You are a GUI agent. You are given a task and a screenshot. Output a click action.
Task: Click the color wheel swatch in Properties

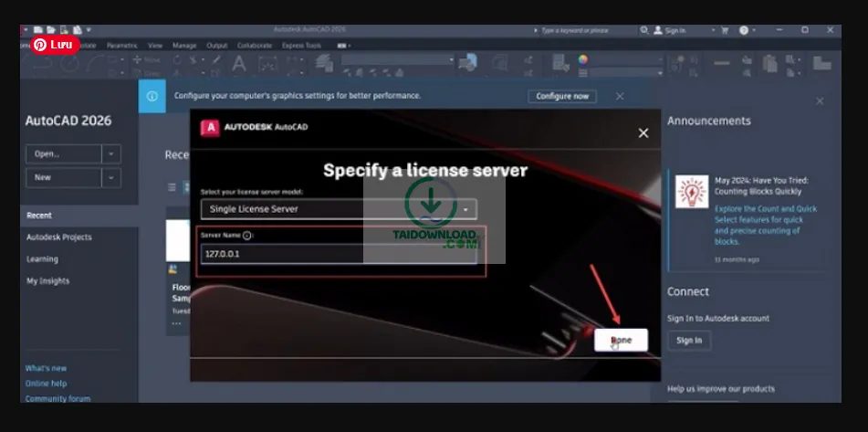pyautogui.click(x=583, y=59)
